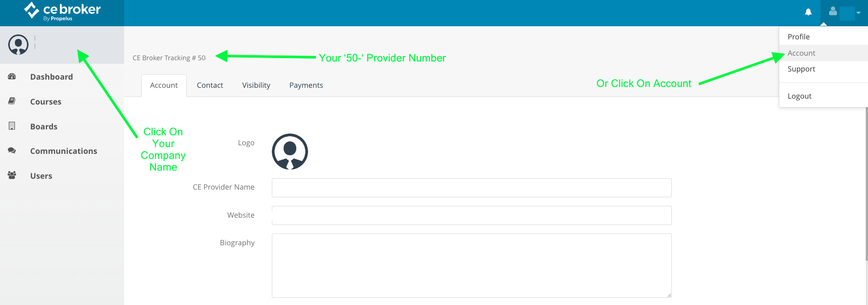Switch to the Contact tab

pyautogui.click(x=210, y=85)
